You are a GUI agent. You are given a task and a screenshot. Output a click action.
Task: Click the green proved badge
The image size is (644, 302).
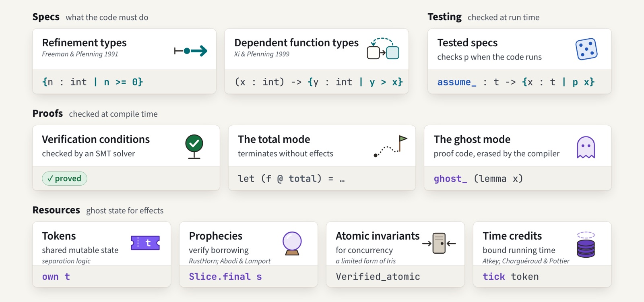point(64,178)
